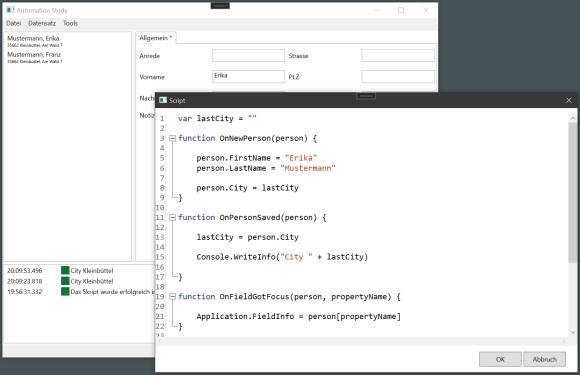This screenshot has height=375, width=580.
Task: Open the Tools menu
Action: click(x=70, y=23)
